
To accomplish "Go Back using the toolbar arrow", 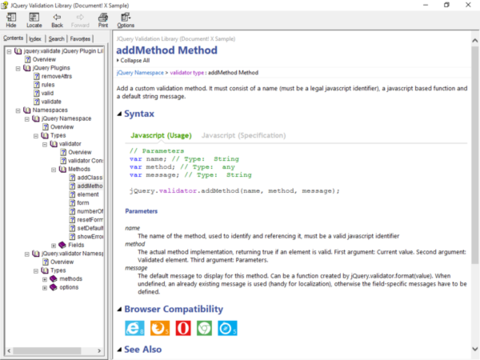I will coord(57,20).
